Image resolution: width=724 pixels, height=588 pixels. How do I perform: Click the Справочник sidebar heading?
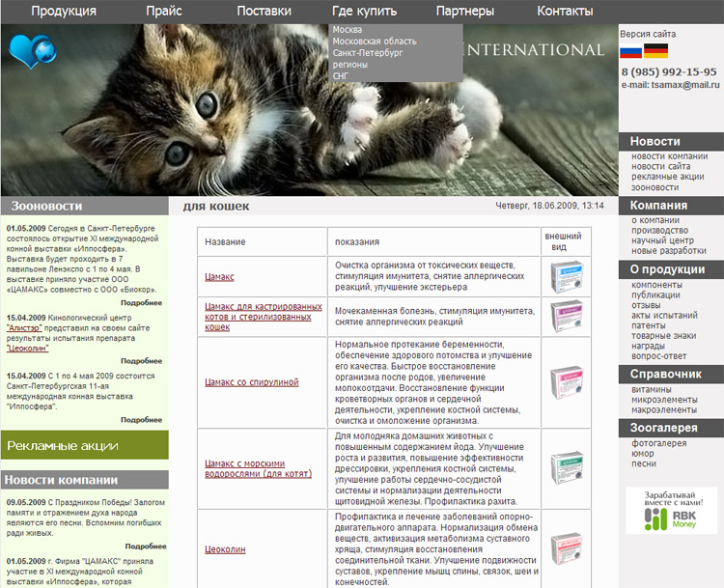[671, 375]
